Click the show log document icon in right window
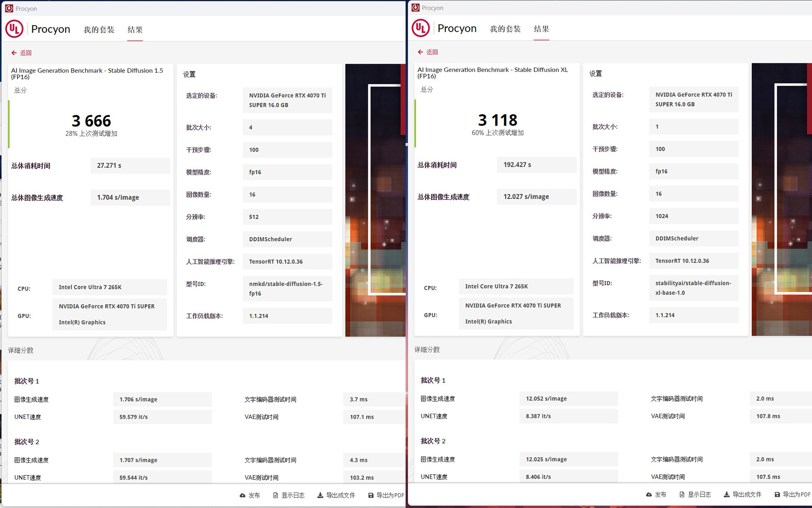This screenshot has width=812, height=508. click(x=682, y=495)
